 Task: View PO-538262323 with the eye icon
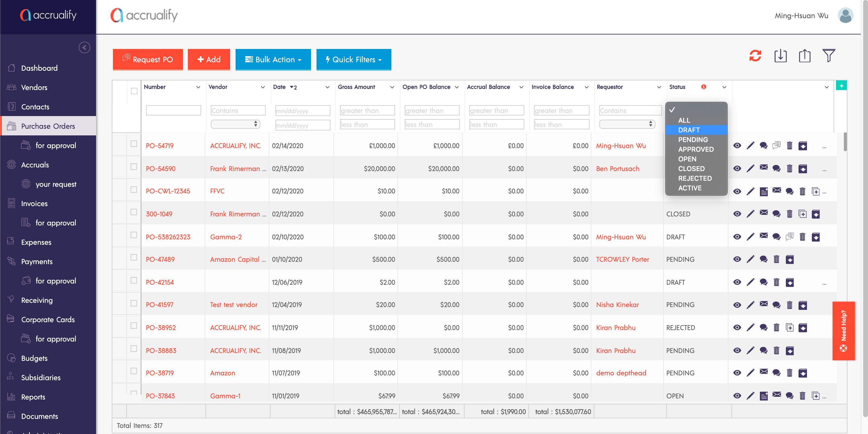click(x=737, y=237)
